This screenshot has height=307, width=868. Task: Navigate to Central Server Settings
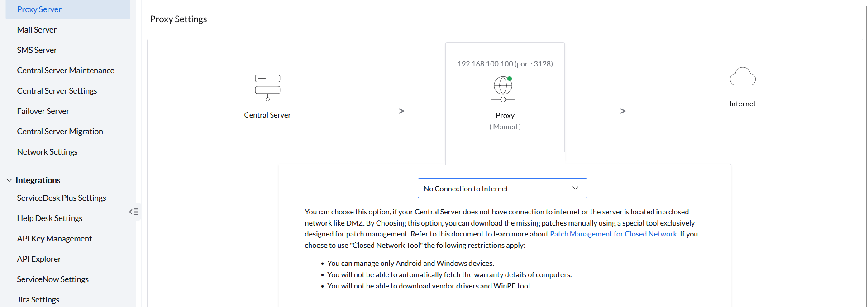57,91
